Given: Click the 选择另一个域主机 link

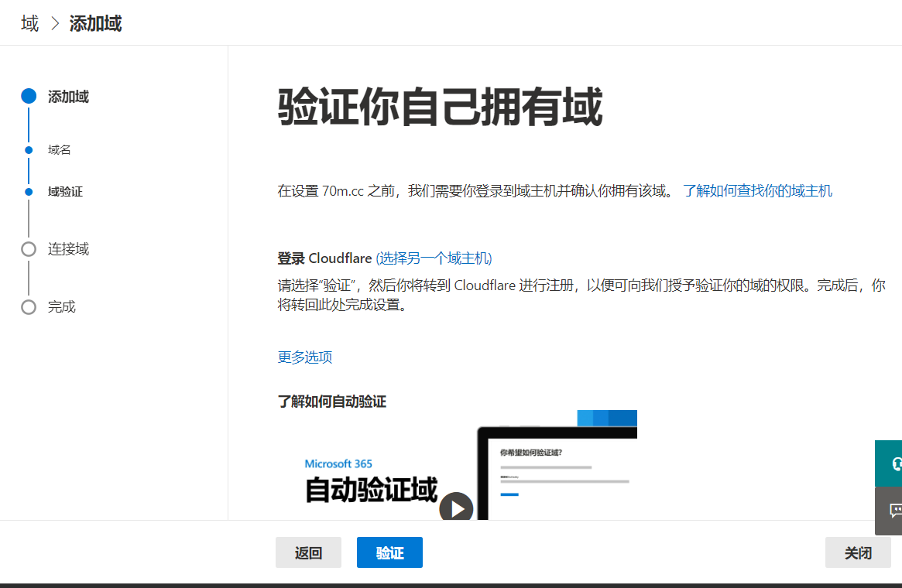Looking at the screenshot, I should tap(434, 258).
